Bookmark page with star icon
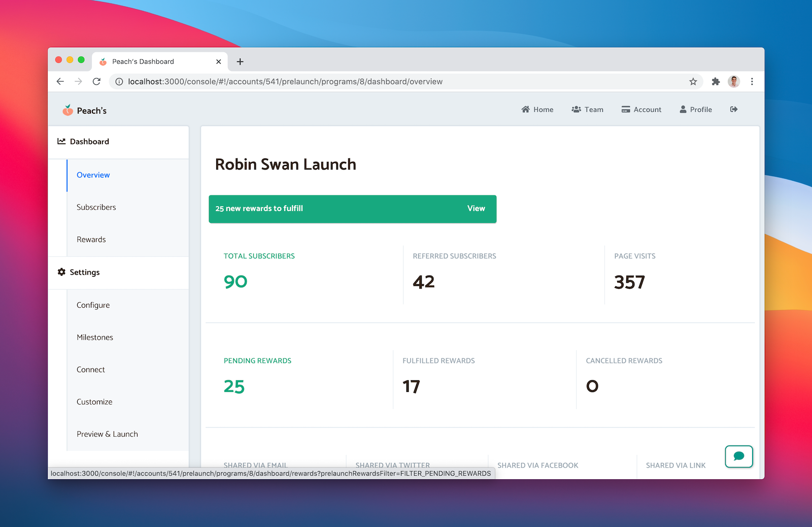 (x=693, y=81)
